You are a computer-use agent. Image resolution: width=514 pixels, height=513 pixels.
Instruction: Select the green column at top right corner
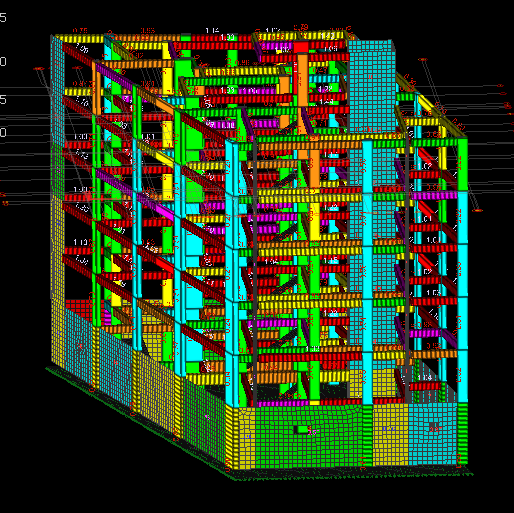(x=462, y=164)
